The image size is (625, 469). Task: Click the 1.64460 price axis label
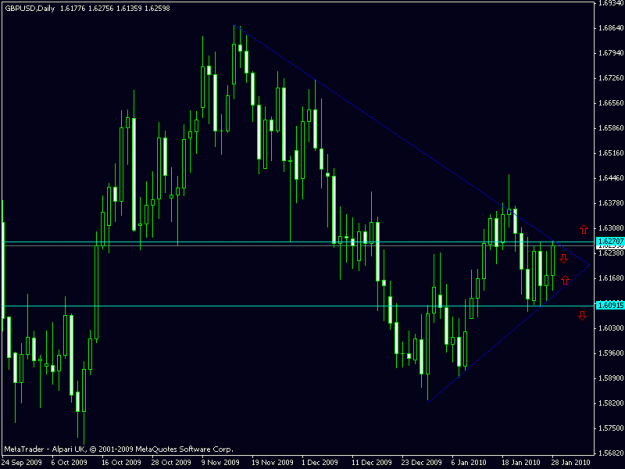point(611,178)
